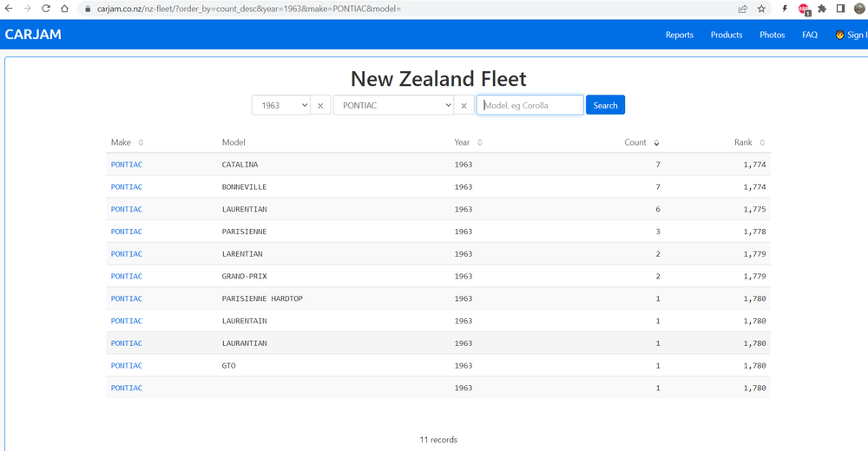
Task: Focus the Model search input field
Action: [529, 105]
